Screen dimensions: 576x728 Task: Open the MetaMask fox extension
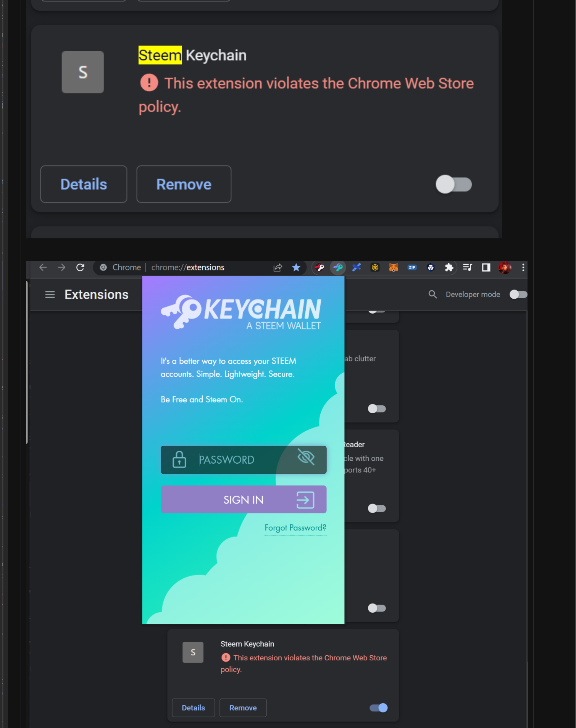coord(394,267)
